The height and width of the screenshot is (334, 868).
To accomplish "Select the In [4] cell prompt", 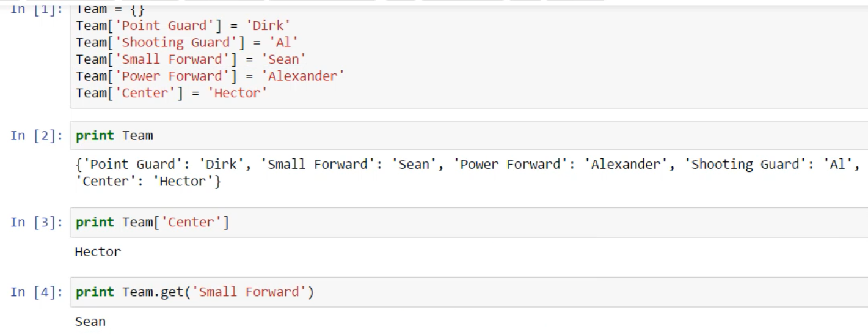I will 37,292.
